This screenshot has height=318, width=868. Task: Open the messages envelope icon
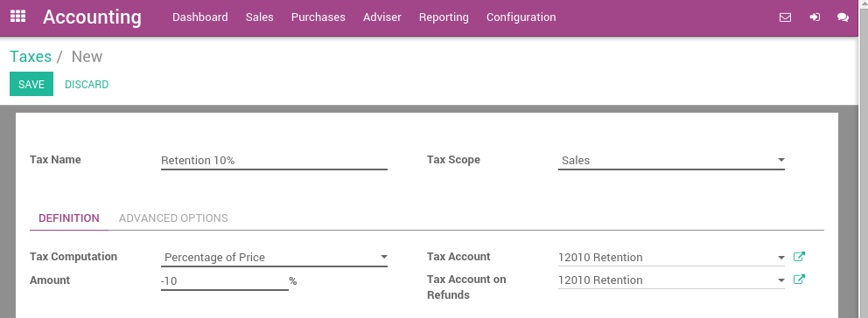(x=785, y=17)
